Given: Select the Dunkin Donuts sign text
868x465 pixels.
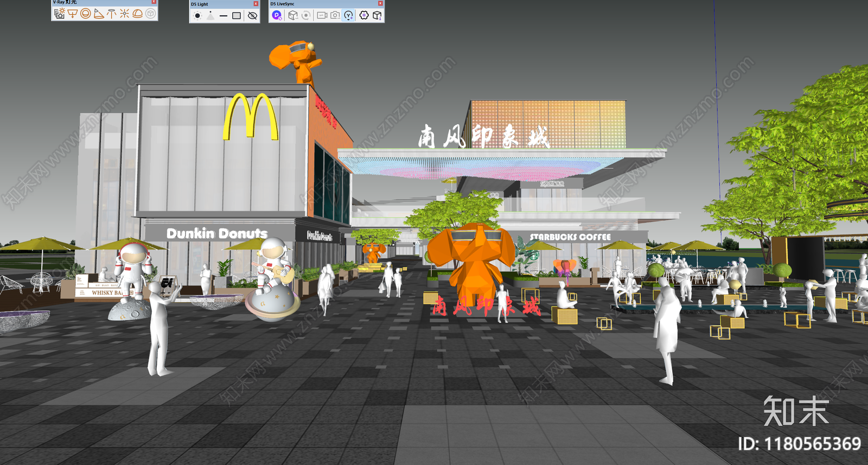Looking at the screenshot, I should (x=217, y=233).
